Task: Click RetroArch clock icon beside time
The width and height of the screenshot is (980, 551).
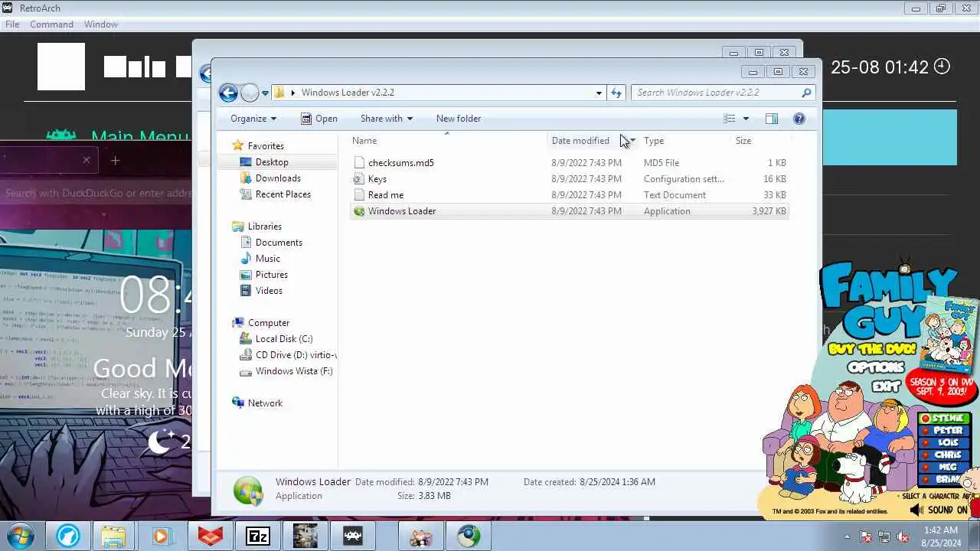Action: 942,67
